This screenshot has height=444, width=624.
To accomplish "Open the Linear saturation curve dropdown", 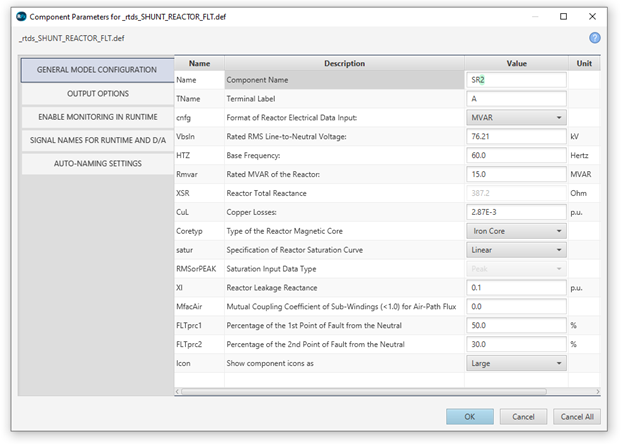I will (517, 249).
